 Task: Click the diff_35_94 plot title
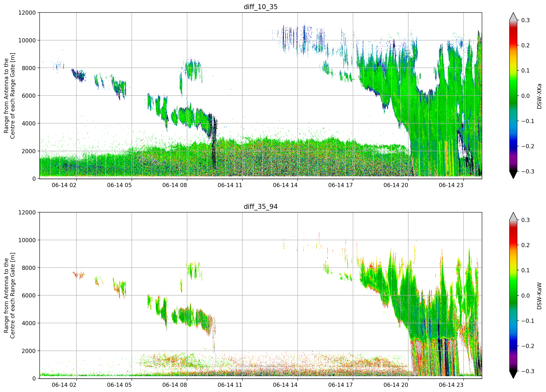click(261, 207)
